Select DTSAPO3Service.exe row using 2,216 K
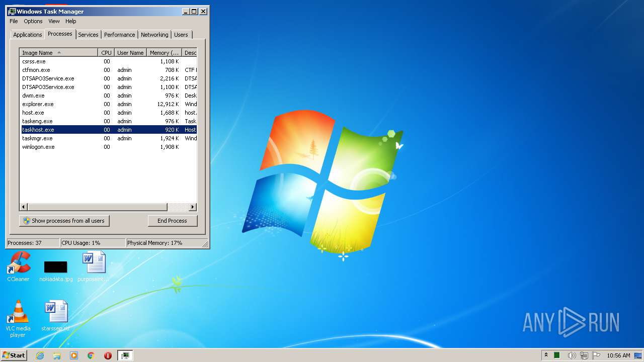This screenshot has height=362, width=644. pos(108,78)
